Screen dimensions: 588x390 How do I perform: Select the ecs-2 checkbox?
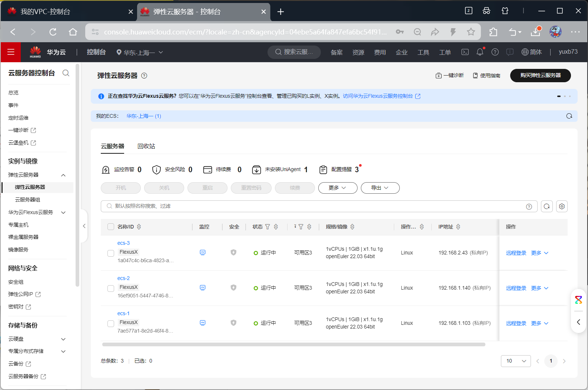111,289
